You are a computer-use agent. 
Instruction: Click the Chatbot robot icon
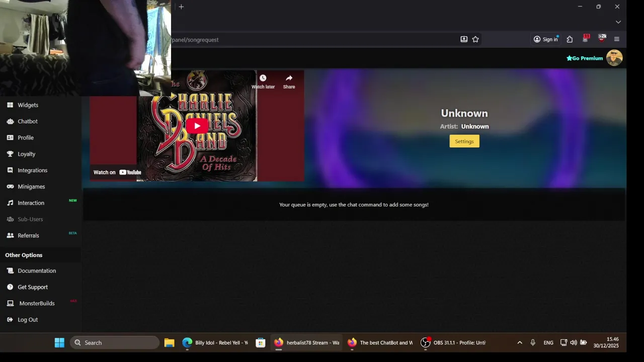click(x=10, y=121)
